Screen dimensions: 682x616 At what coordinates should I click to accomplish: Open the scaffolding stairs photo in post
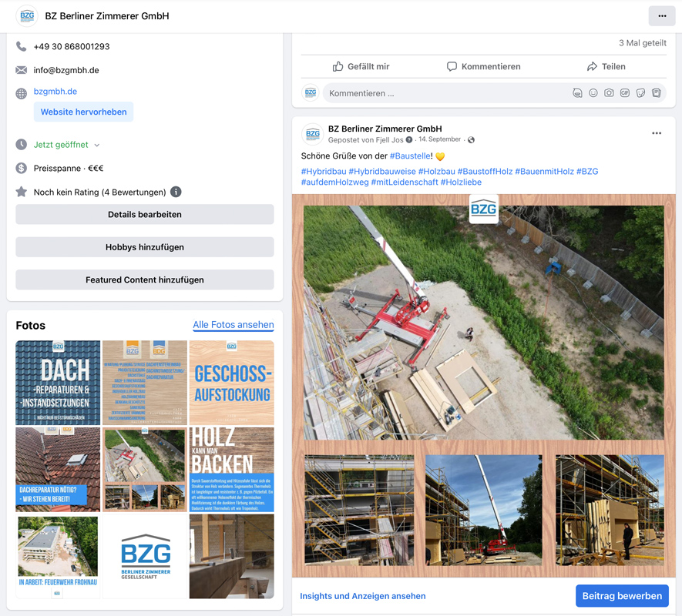pyautogui.click(x=359, y=510)
